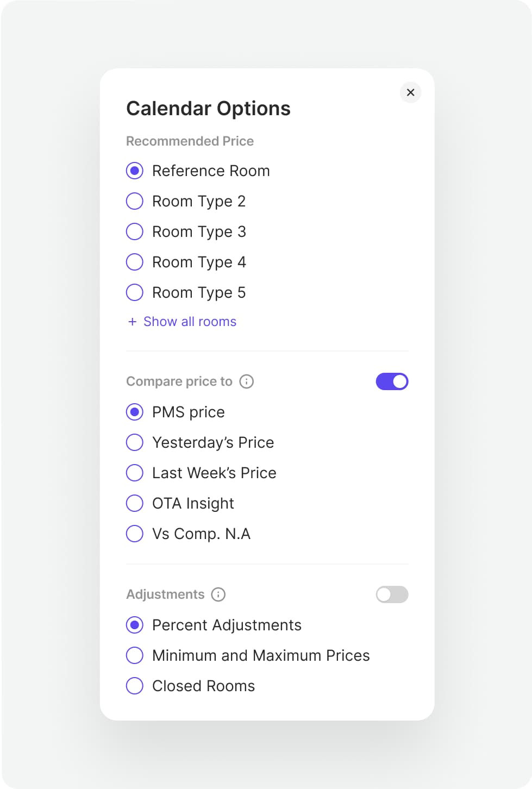This screenshot has width=532, height=789.
Task: Select Percent Adjustments radio option
Action: click(x=135, y=625)
